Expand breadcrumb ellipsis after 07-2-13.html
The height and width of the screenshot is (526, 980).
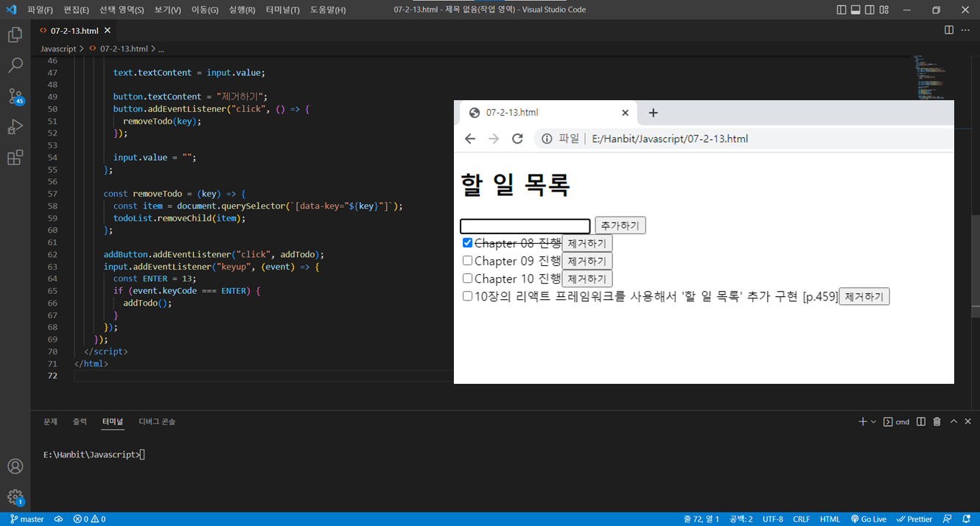[161, 49]
